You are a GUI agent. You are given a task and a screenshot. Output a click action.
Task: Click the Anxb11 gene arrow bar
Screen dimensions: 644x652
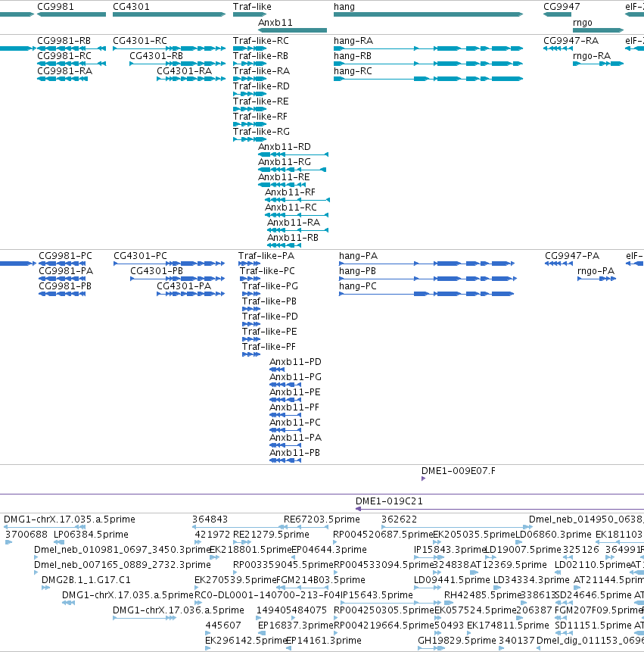pyautogui.click(x=293, y=30)
